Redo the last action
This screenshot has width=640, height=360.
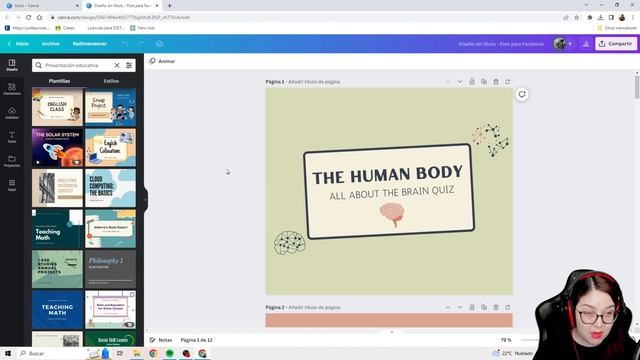point(141,44)
